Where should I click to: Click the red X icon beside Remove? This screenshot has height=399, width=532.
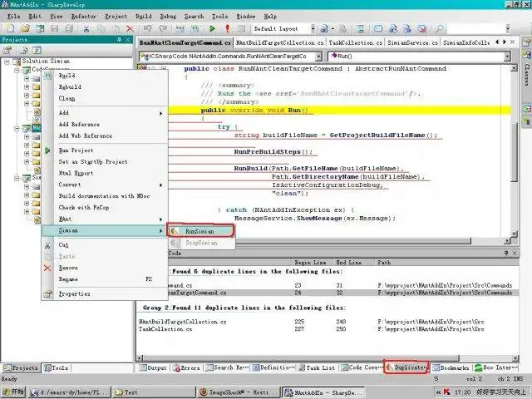[47, 268]
